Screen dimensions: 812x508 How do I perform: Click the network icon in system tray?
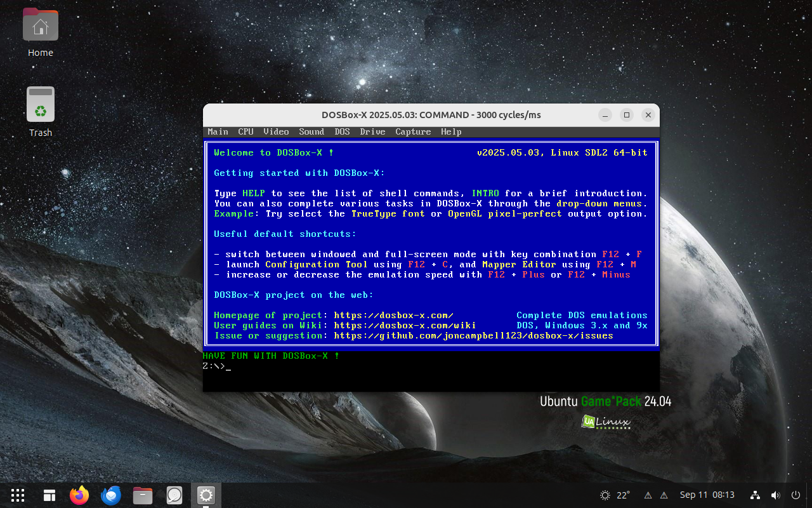pos(755,495)
